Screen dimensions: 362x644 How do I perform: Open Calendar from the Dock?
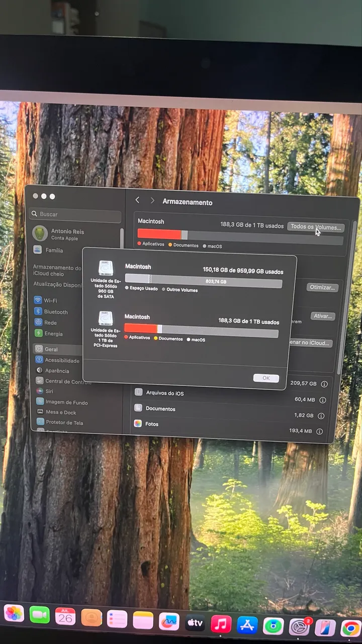click(65, 616)
